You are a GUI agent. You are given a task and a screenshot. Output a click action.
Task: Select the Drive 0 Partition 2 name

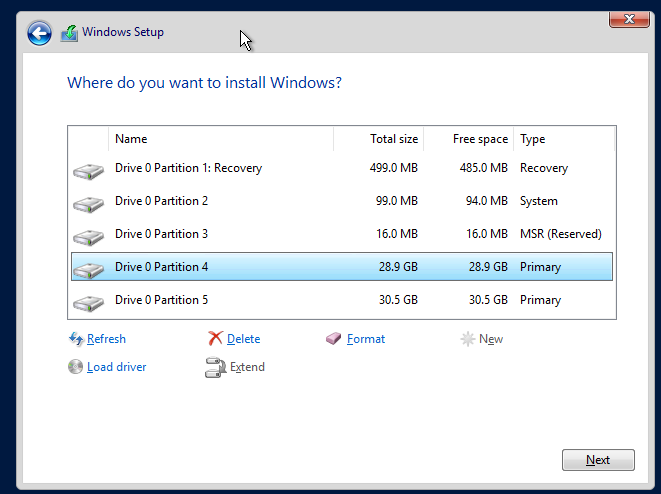point(161,201)
